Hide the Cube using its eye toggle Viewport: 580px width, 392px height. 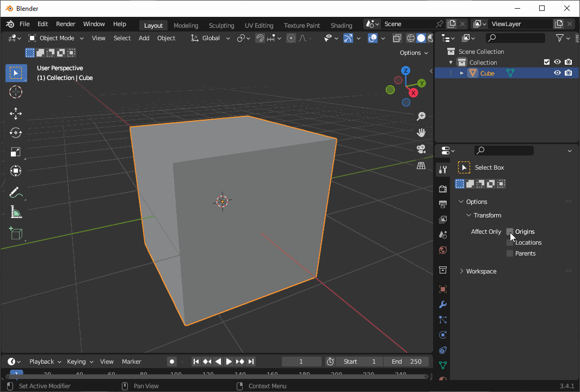pos(557,72)
